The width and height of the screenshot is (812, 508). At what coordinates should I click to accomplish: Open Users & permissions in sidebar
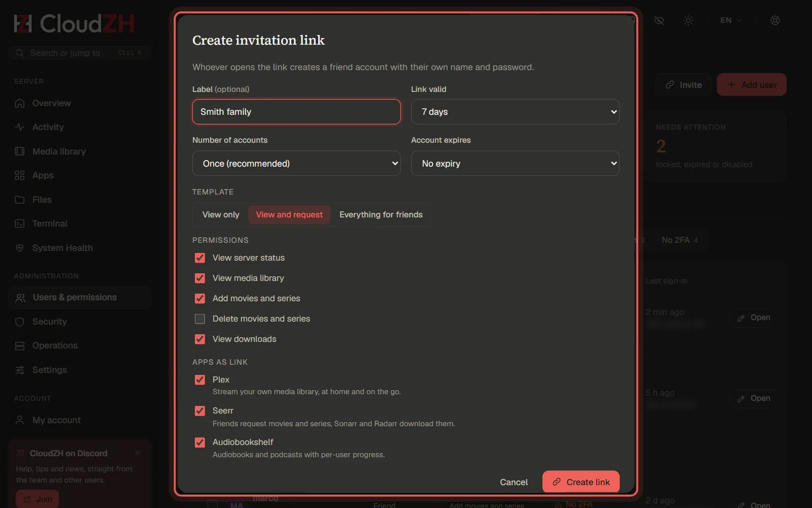pyautogui.click(x=80, y=298)
